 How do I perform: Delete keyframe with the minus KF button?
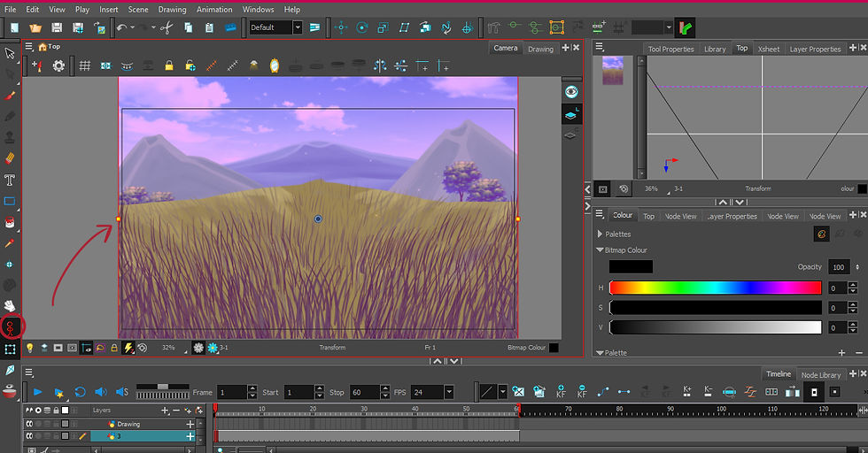coord(582,392)
